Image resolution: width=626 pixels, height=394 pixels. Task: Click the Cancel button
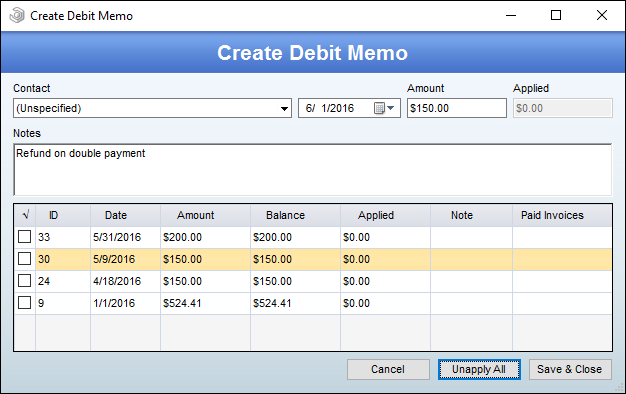click(388, 369)
